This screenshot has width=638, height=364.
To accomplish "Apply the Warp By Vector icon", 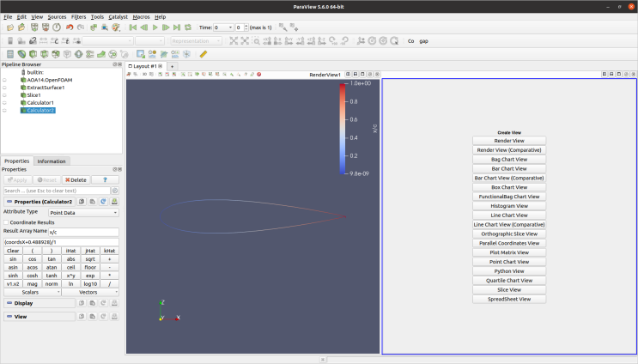I will (x=101, y=54).
